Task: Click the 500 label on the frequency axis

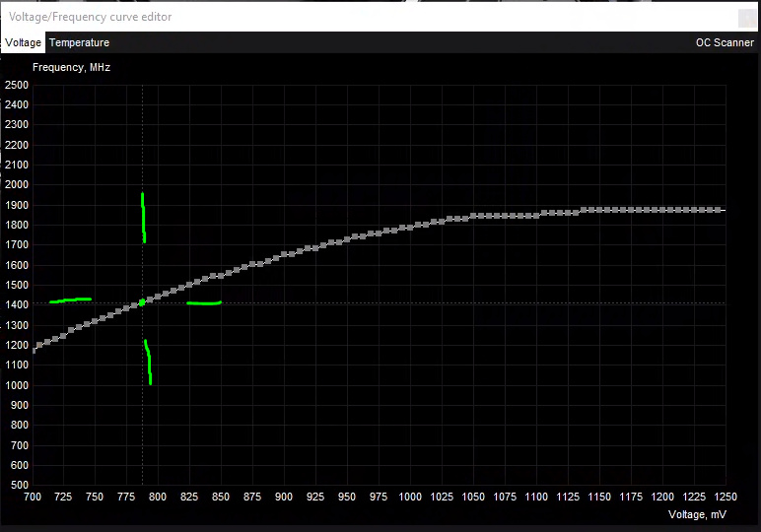Action: pyautogui.click(x=20, y=485)
